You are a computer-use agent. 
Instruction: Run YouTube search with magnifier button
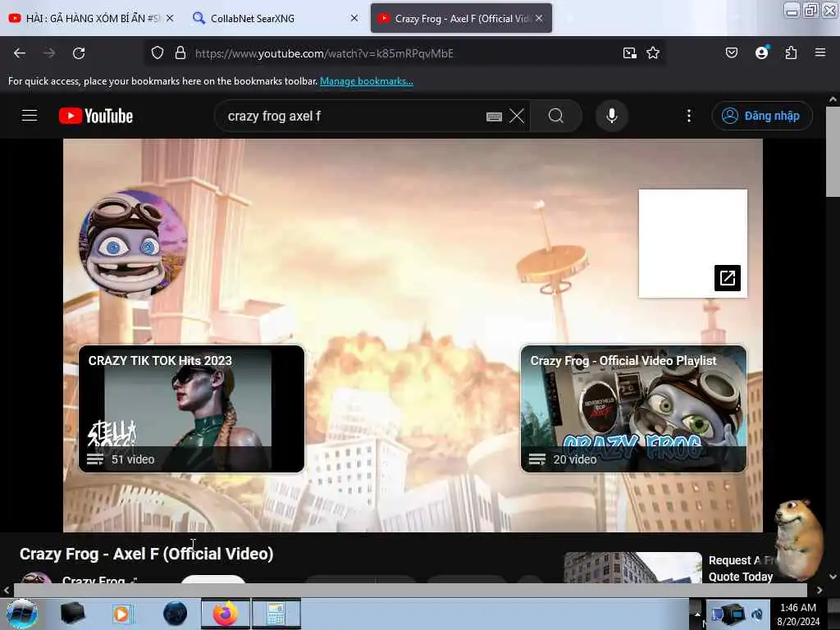tap(556, 116)
